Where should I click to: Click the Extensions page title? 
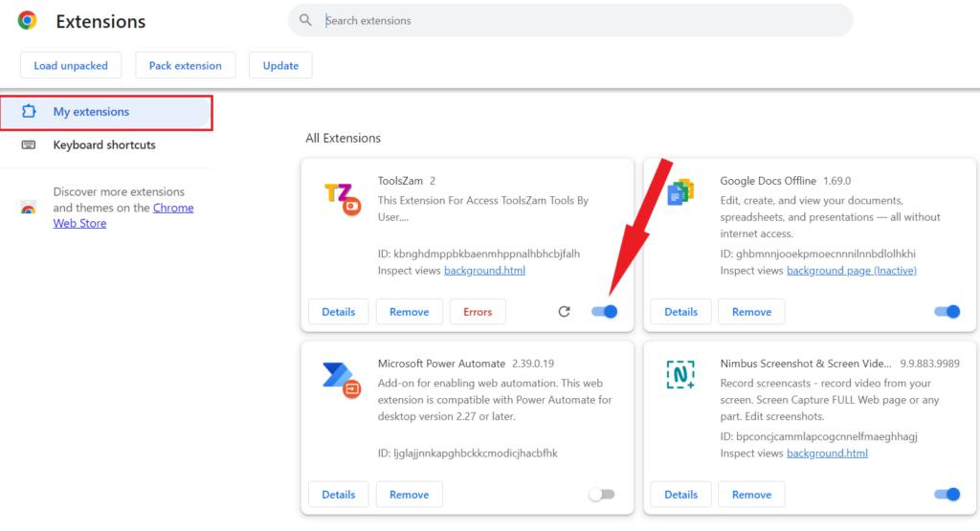(100, 21)
